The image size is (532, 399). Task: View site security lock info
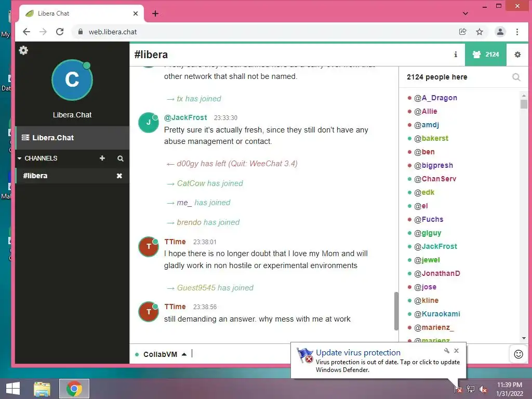pos(81,32)
